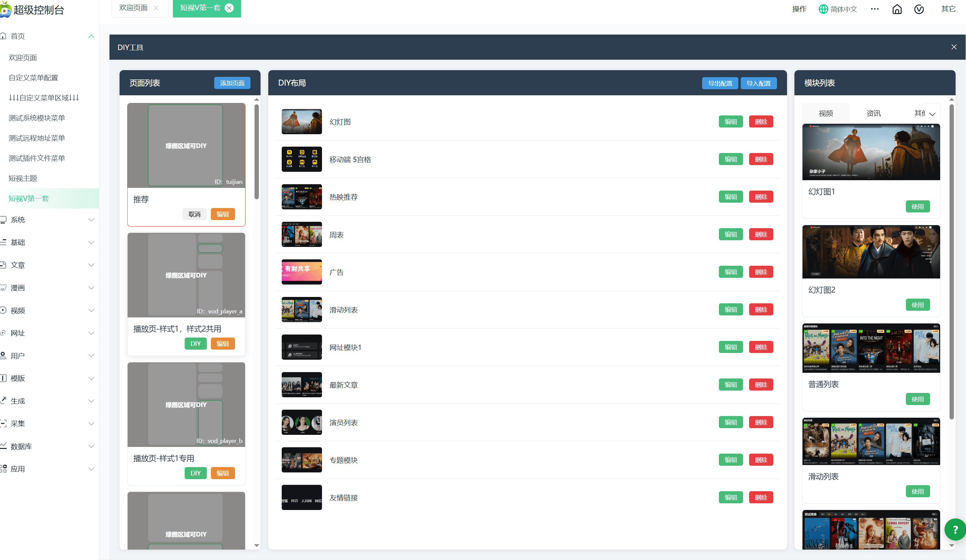Viewport: 966px width, 560px height.
Task: Open the 演员列表 layout thumbnail
Action: [x=302, y=422]
